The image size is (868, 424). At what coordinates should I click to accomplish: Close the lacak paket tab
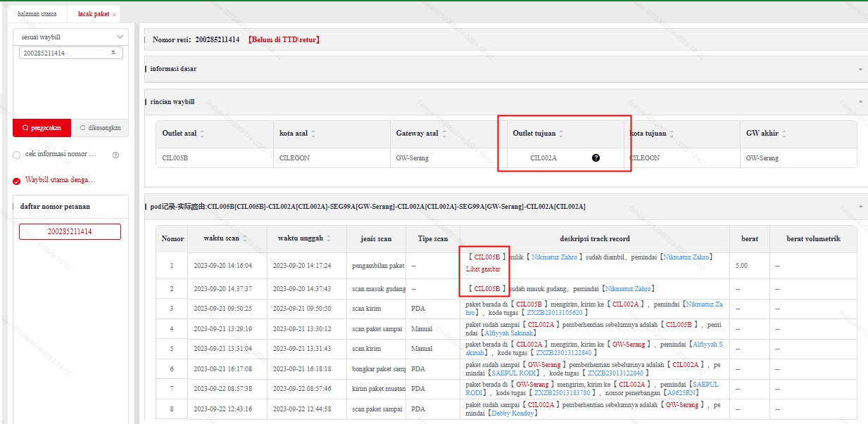(115, 14)
